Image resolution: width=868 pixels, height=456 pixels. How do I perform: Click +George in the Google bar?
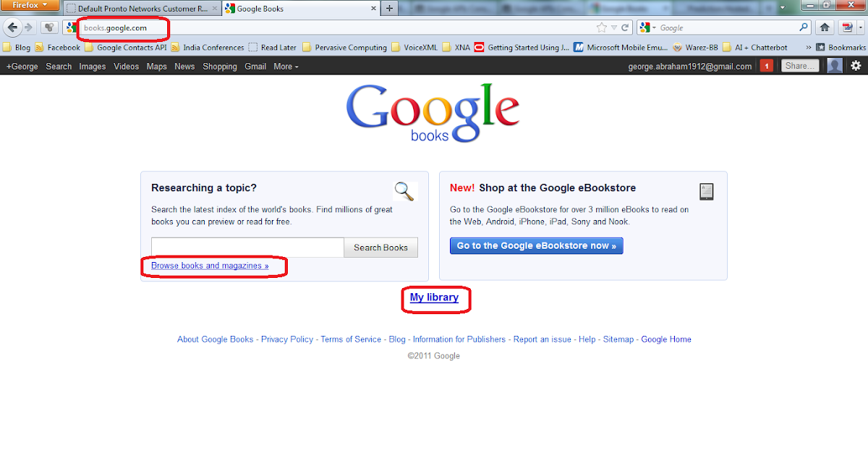22,66
